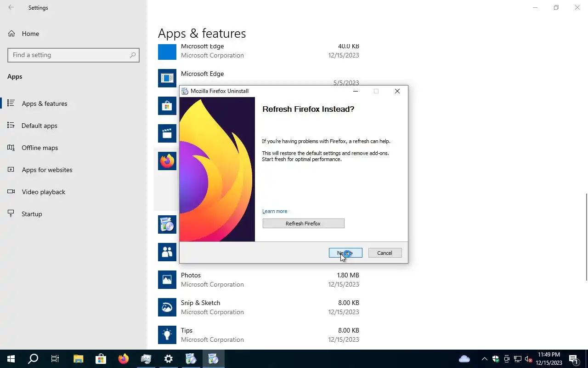Click the Find a setting search box
The image size is (588, 368).
[x=73, y=55]
